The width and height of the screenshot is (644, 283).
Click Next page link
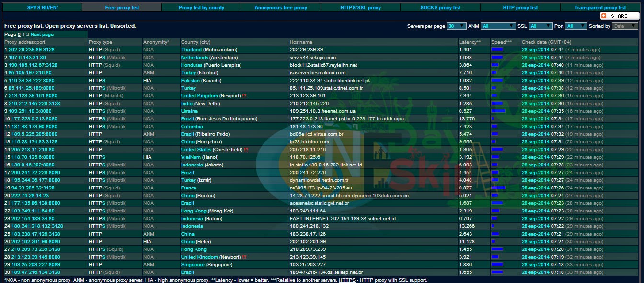(42, 35)
